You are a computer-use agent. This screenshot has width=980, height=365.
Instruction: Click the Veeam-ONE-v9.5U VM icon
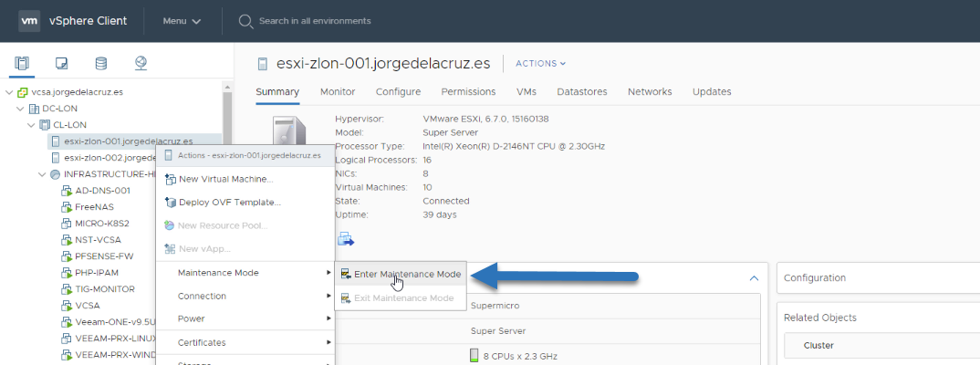coord(67,322)
